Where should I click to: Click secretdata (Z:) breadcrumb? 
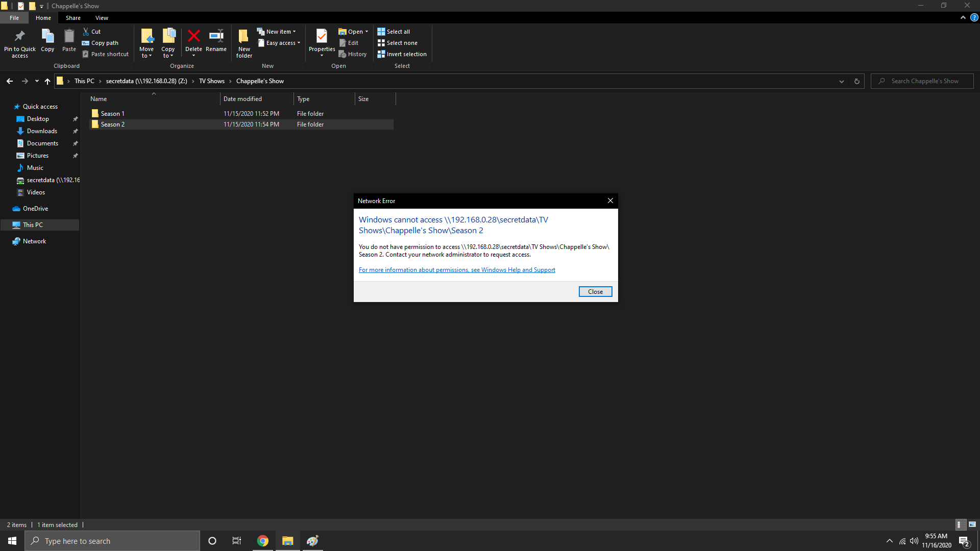pyautogui.click(x=146, y=81)
